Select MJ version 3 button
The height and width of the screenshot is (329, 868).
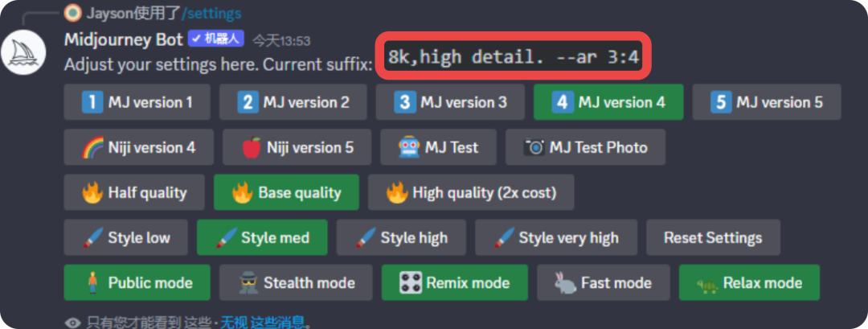(x=450, y=102)
